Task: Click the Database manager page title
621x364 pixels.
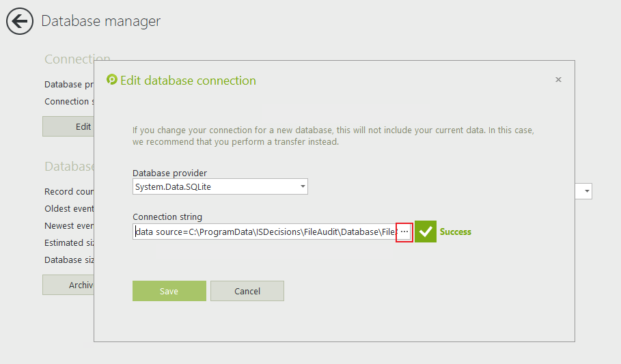Action: 101,21
